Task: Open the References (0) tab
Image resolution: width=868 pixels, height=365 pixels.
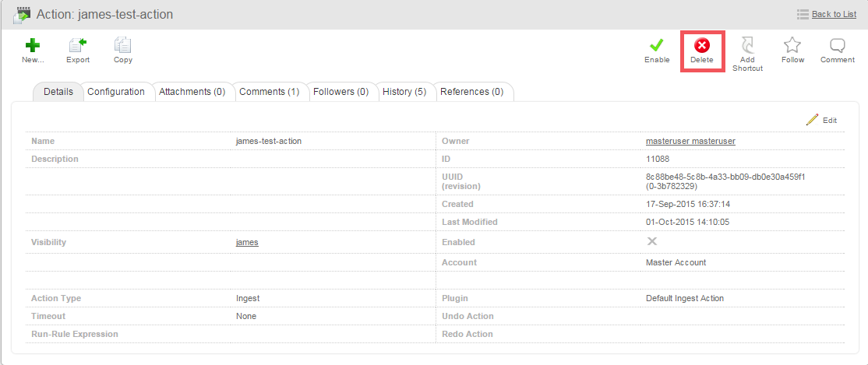Action: pos(471,92)
